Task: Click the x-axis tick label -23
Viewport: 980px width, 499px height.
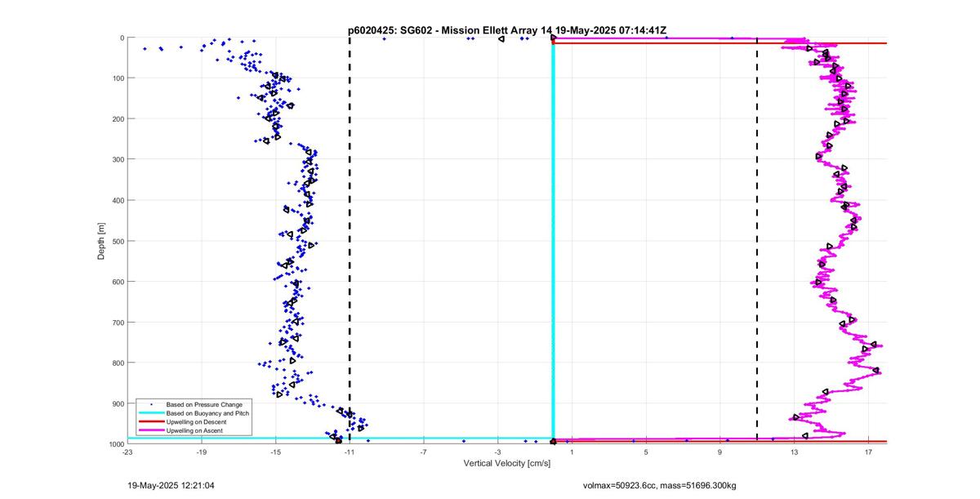Action: click(x=127, y=451)
